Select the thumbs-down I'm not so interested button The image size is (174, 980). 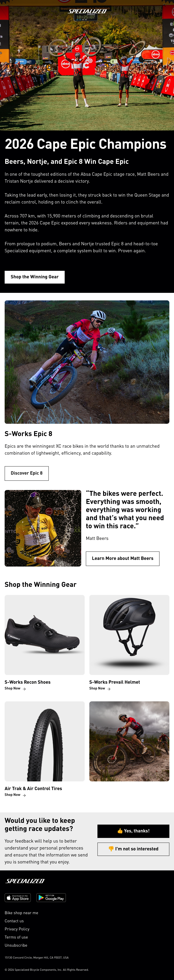[133, 849]
